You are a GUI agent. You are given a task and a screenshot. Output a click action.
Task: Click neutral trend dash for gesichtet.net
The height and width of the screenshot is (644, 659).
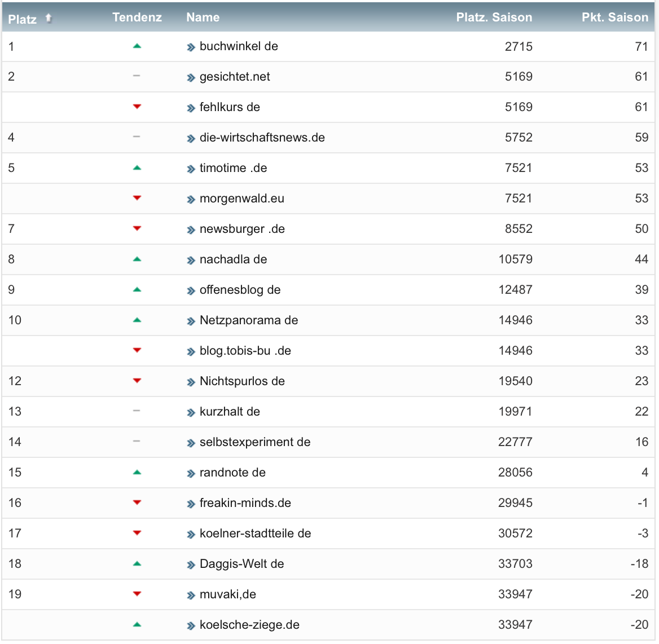pos(137,76)
